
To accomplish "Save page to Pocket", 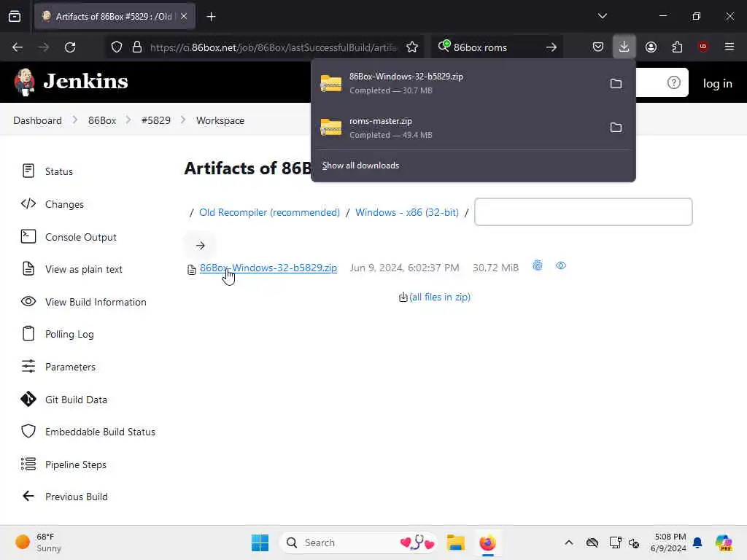I will pyautogui.click(x=598, y=47).
